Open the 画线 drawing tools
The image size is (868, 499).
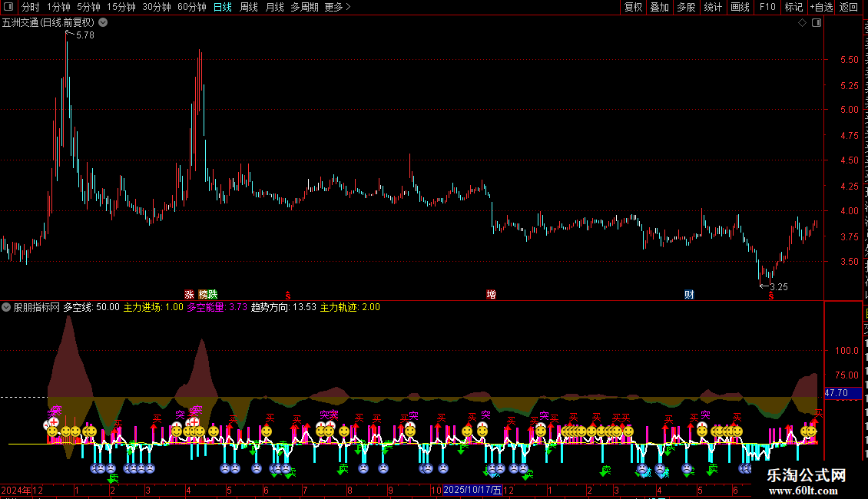pos(740,7)
